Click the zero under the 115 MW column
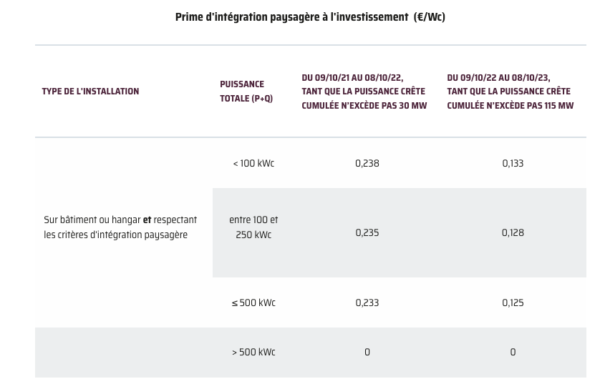Screen dimensions: 600x389 click(x=512, y=352)
